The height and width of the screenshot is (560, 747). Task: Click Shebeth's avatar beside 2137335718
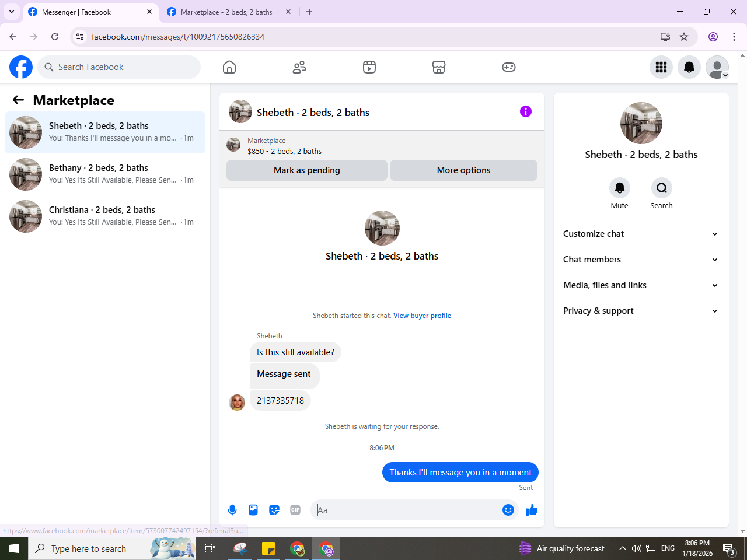[237, 402]
